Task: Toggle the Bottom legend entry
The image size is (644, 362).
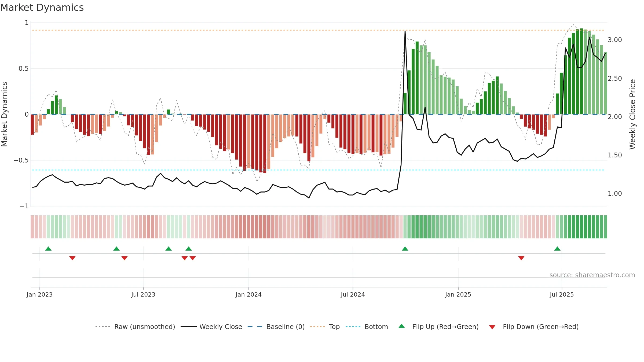Action: tap(367, 327)
